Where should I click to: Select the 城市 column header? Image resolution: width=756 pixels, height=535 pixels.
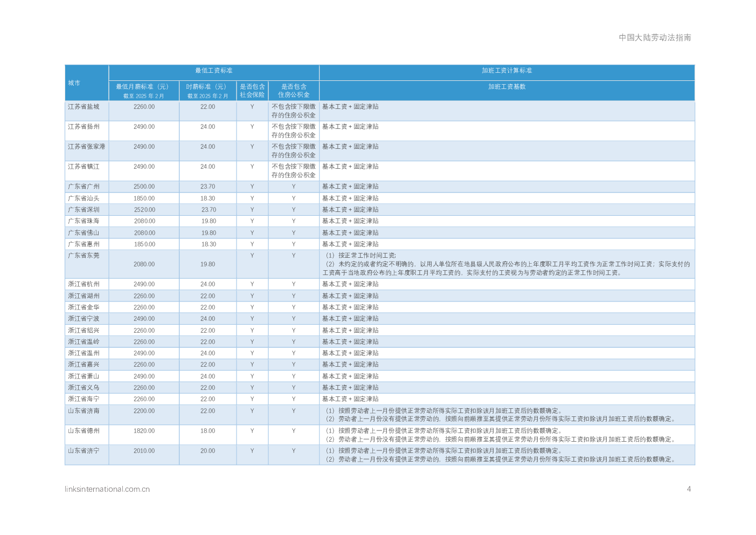tap(74, 83)
